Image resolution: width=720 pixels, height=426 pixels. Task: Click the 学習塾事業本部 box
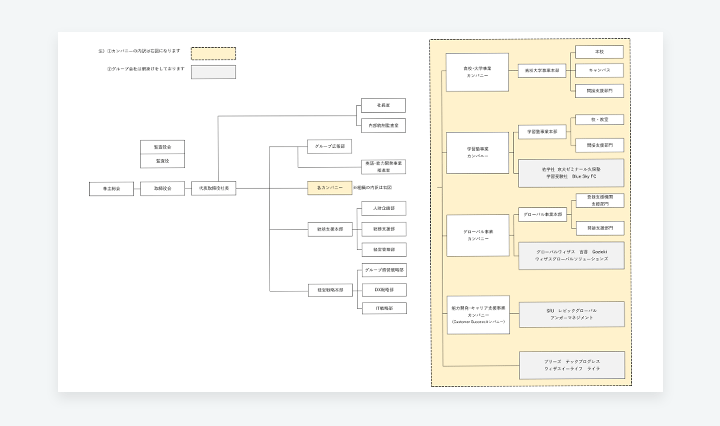coord(542,132)
